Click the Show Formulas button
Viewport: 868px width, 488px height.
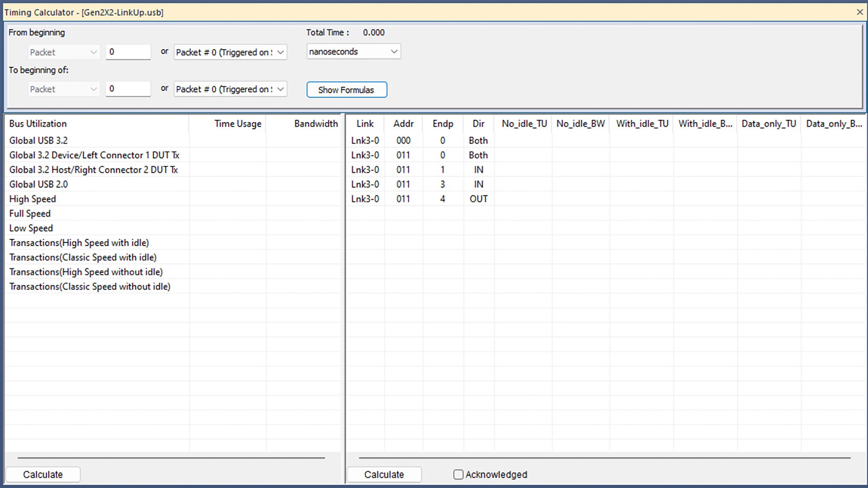tap(347, 90)
